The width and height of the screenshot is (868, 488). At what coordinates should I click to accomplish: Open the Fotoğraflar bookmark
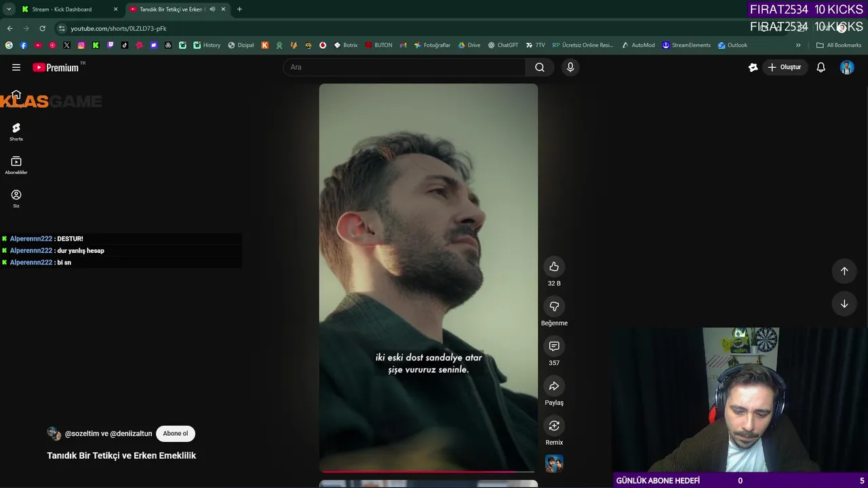point(432,45)
